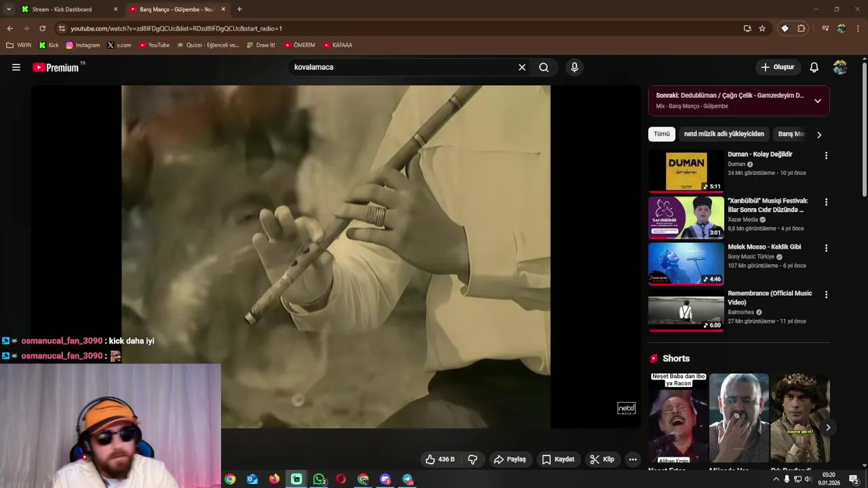The height and width of the screenshot is (488, 868).
Task: Open the YouTube guide hamburger menu
Action: click(x=16, y=67)
